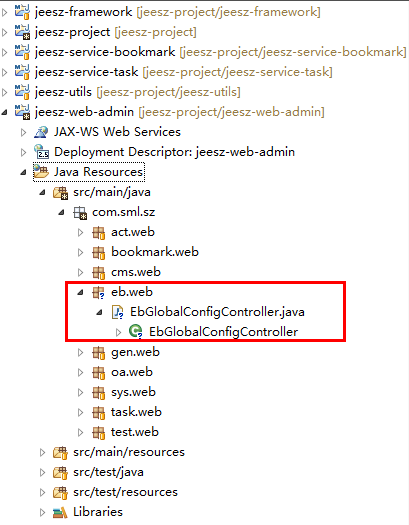
Task: Click the gen.web package icon
Action: pos(99,352)
